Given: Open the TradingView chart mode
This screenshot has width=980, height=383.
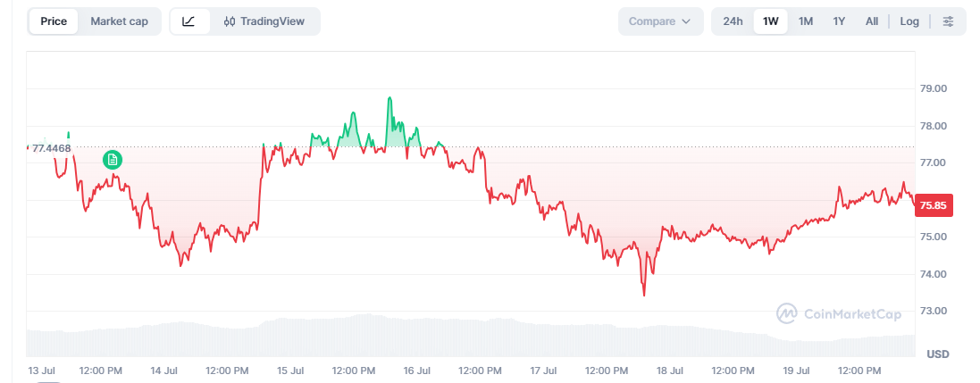Looking at the screenshot, I should pyautogui.click(x=264, y=21).
